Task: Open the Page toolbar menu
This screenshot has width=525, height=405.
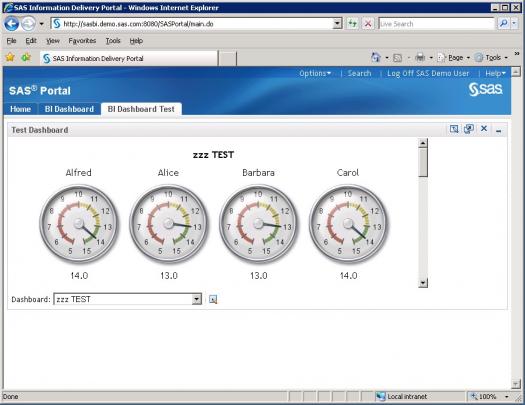Action: 454,58
